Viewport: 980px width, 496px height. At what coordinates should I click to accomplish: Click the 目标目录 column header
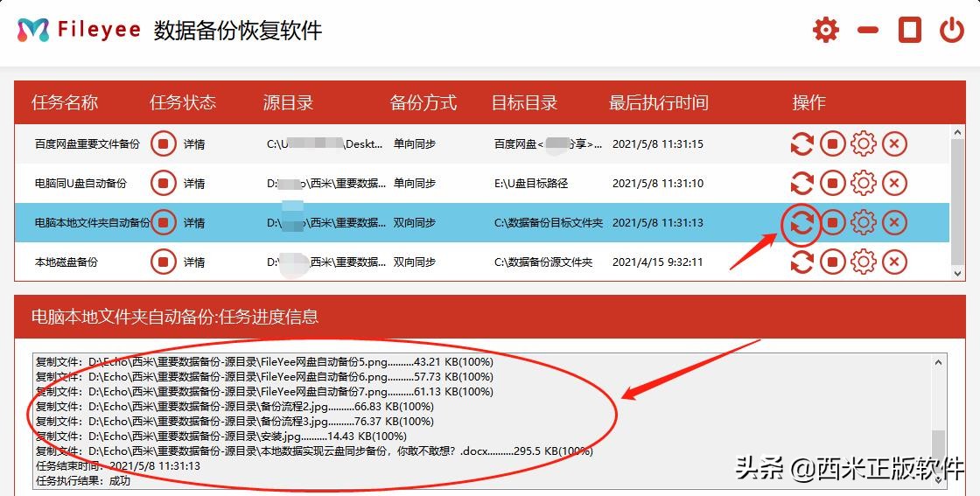[x=524, y=102]
